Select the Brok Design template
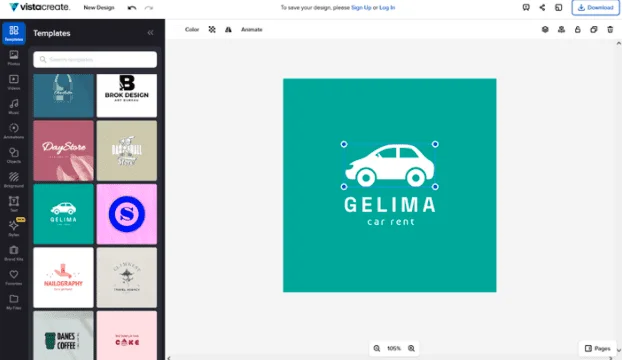Viewport: 622px width, 360px height. (x=127, y=96)
